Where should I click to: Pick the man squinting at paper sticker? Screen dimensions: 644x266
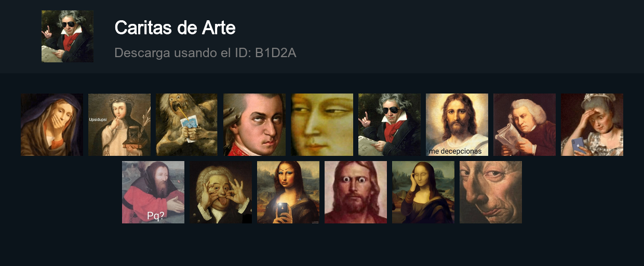[525, 125]
